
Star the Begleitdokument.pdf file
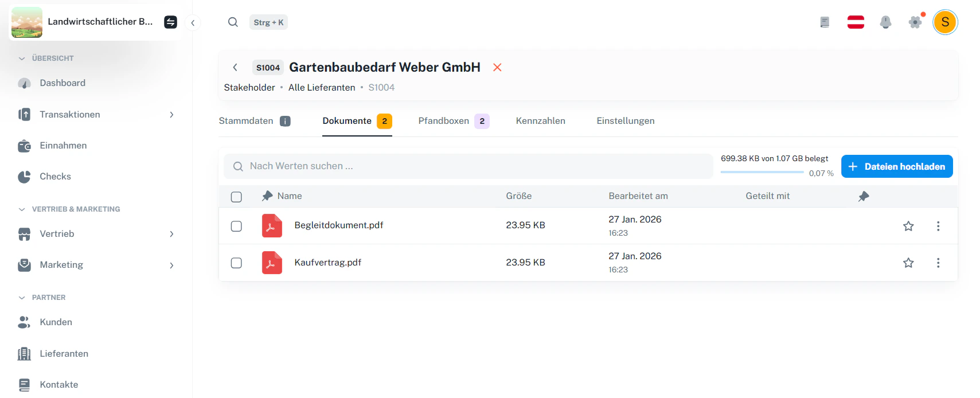908,226
